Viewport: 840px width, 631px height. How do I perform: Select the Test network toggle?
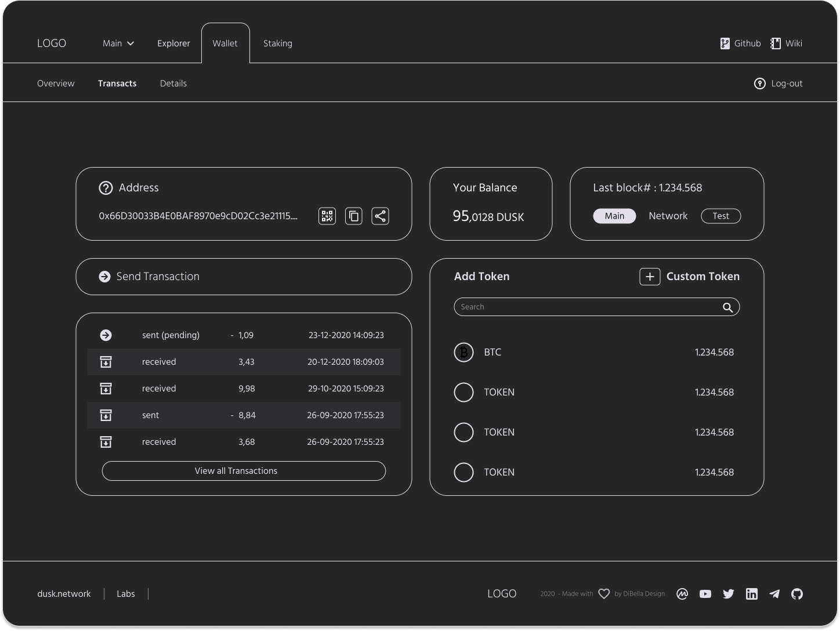click(x=721, y=216)
